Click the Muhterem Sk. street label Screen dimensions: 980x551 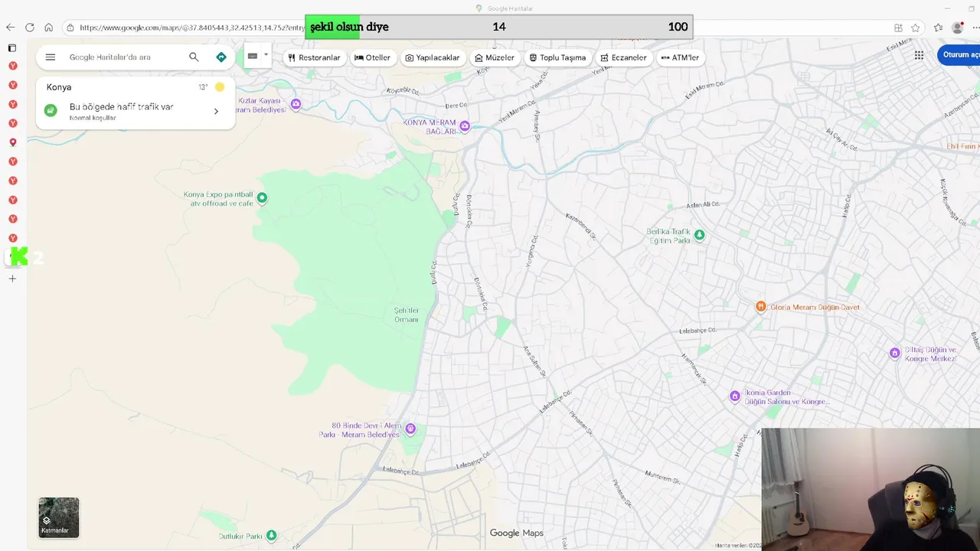[663, 477]
